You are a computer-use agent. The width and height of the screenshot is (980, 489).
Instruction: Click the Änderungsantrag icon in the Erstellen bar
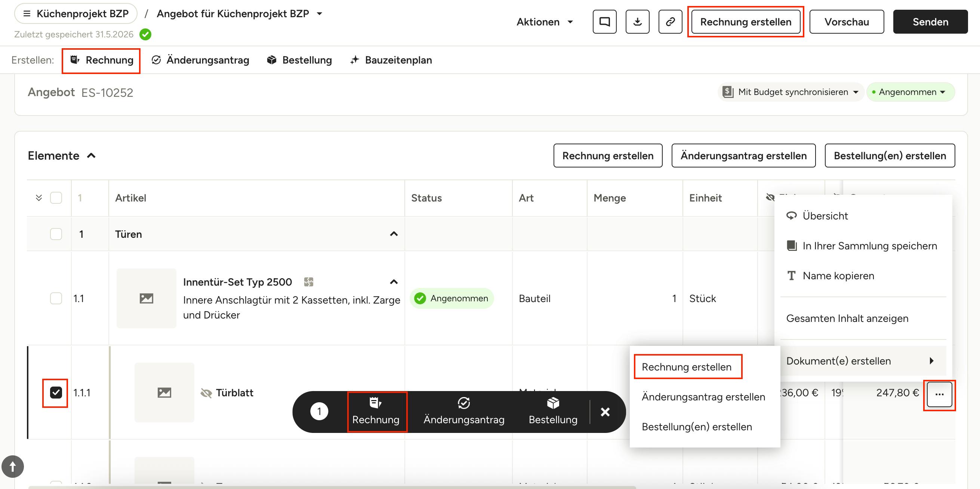pos(156,60)
